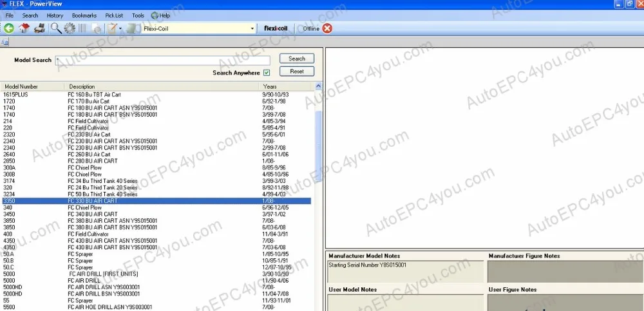Select 5000HD AIR DRILL BSN Y9S003001 row

point(156,294)
